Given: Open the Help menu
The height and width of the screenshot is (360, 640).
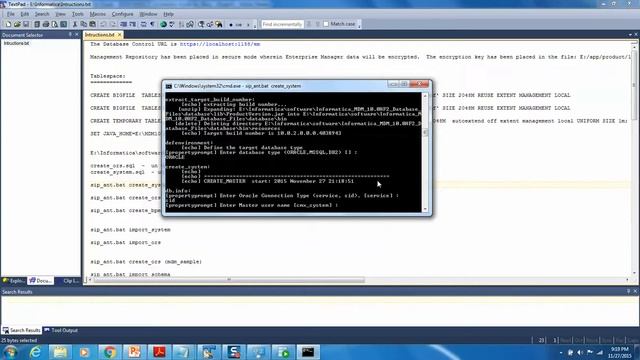Looking at the screenshot, I should click(169, 14).
